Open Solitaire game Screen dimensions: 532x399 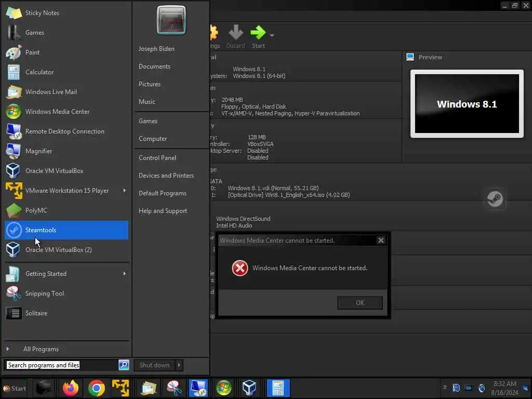point(66,313)
